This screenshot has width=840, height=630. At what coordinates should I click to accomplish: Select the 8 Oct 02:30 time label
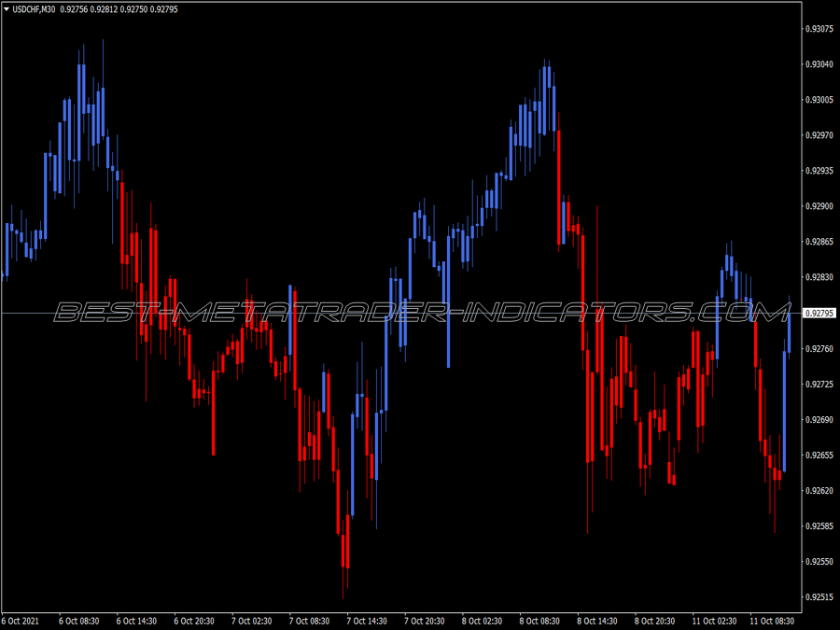click(x=483, y=621)
